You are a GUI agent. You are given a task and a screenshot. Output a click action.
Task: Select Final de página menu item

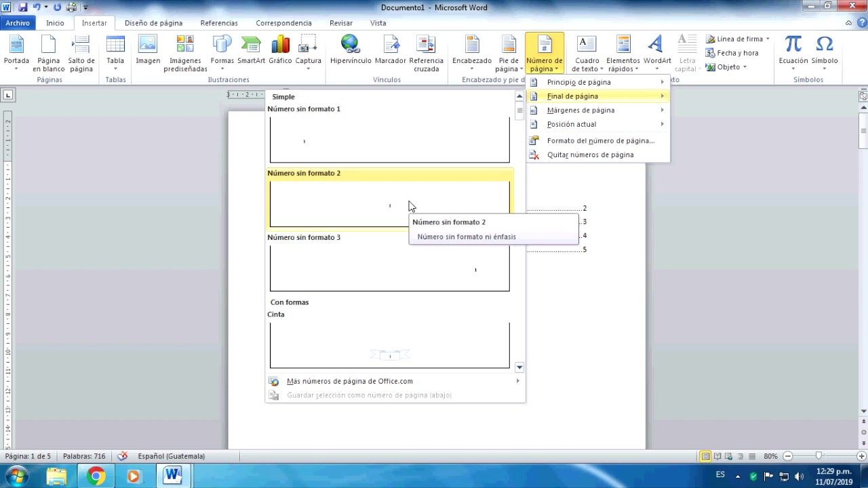point(597,96)
